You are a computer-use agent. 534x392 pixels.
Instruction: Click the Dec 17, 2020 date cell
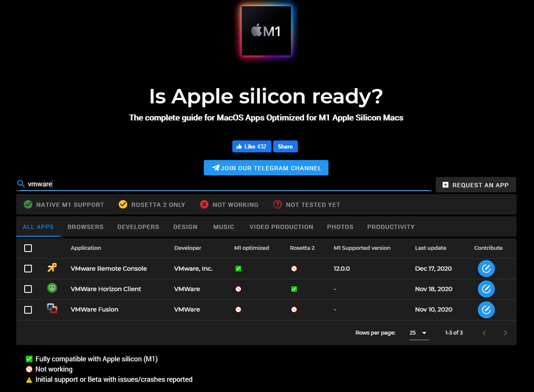point(434,269)
